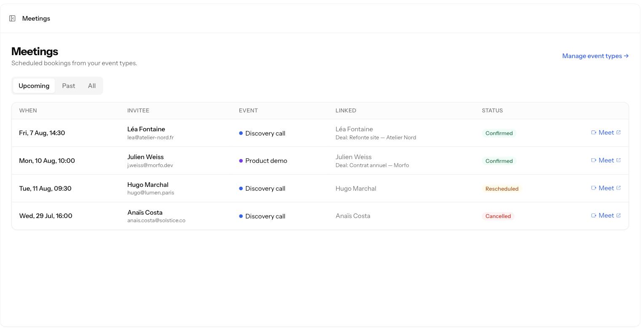
Task: Click the blue dot beside Anaïs Costa's Discovery call
Action: coord(241,216)
